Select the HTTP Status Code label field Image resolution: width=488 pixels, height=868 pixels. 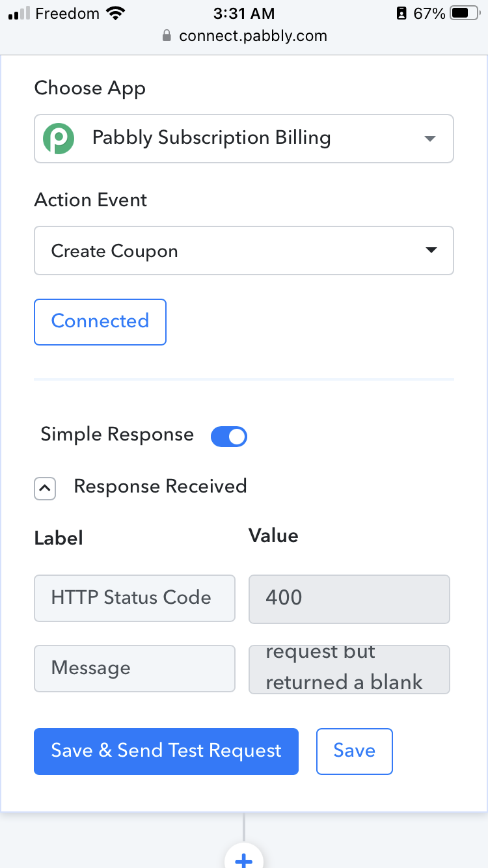135,598
